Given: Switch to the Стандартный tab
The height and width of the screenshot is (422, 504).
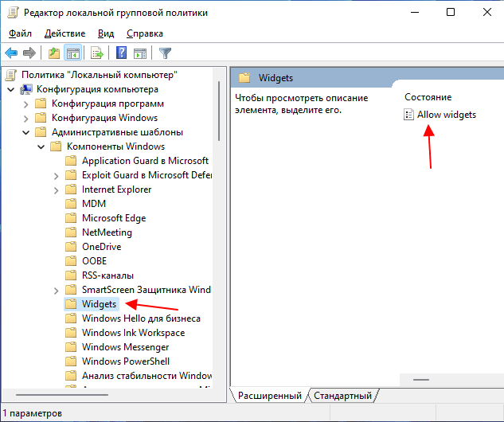Looking at the screenshot, I should (342, 396).
